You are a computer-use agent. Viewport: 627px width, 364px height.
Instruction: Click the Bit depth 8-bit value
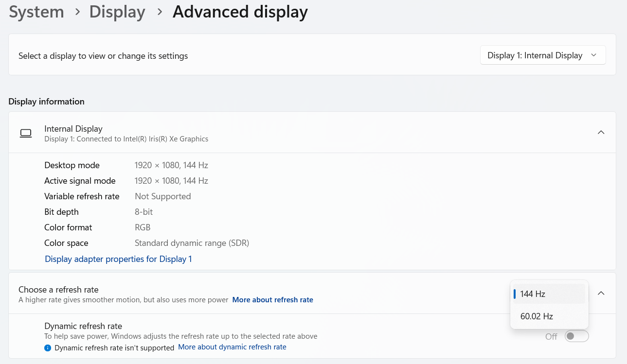pos(143,212)
